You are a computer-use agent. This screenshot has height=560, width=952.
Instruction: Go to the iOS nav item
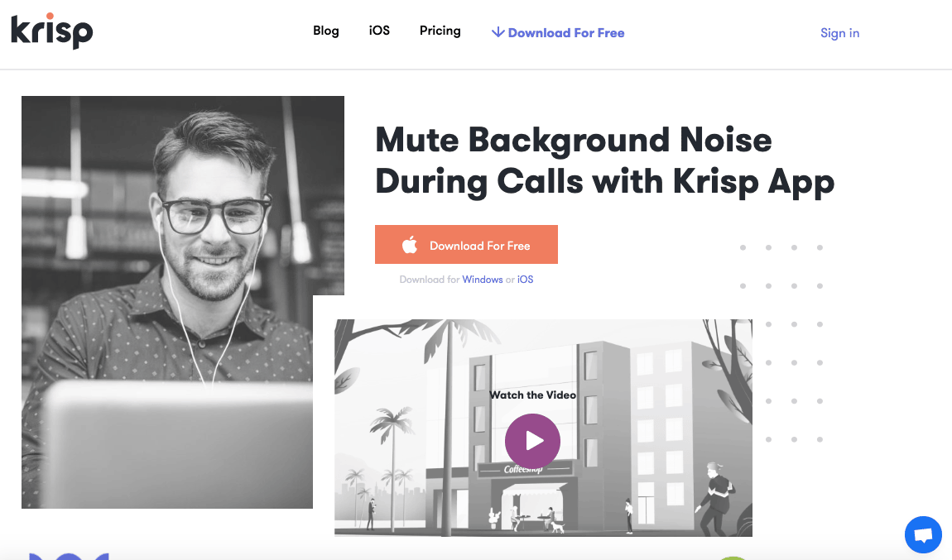coord(379,31)
